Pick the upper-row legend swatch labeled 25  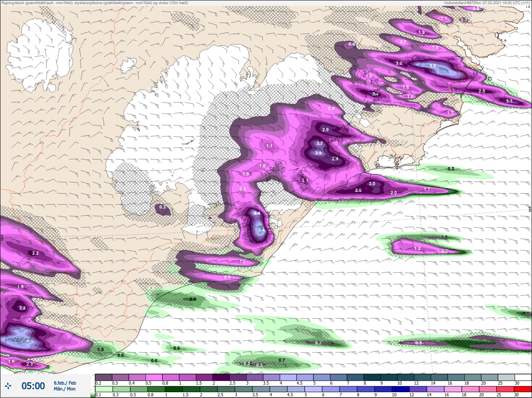[x=507, y=377]
